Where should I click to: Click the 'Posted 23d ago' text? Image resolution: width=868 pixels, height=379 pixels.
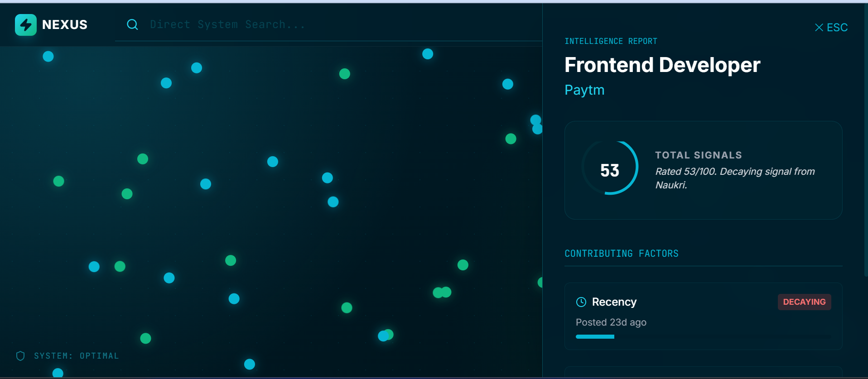(611, 322)
